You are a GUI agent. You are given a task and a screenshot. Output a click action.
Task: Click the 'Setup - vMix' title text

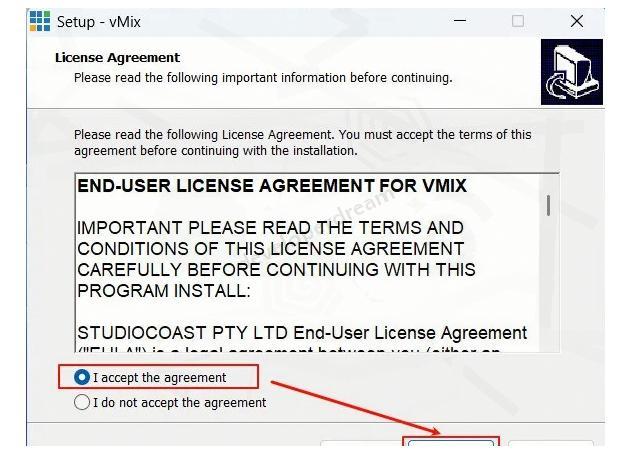coord(99,22)
